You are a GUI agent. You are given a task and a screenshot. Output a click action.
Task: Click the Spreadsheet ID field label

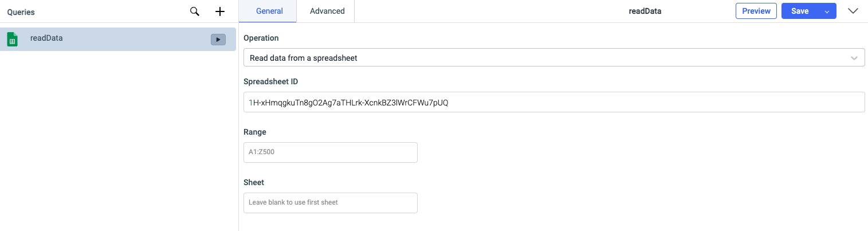click(270, 81)
